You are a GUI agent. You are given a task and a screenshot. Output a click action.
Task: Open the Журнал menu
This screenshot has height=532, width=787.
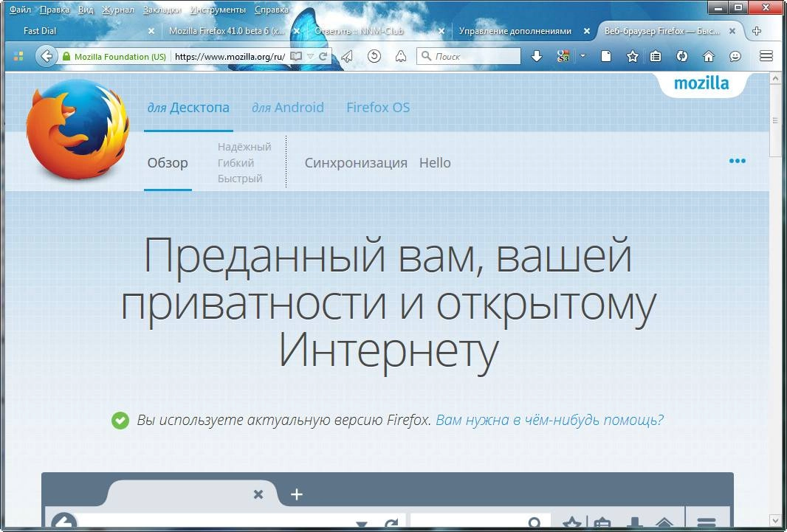tap(118, 10)
